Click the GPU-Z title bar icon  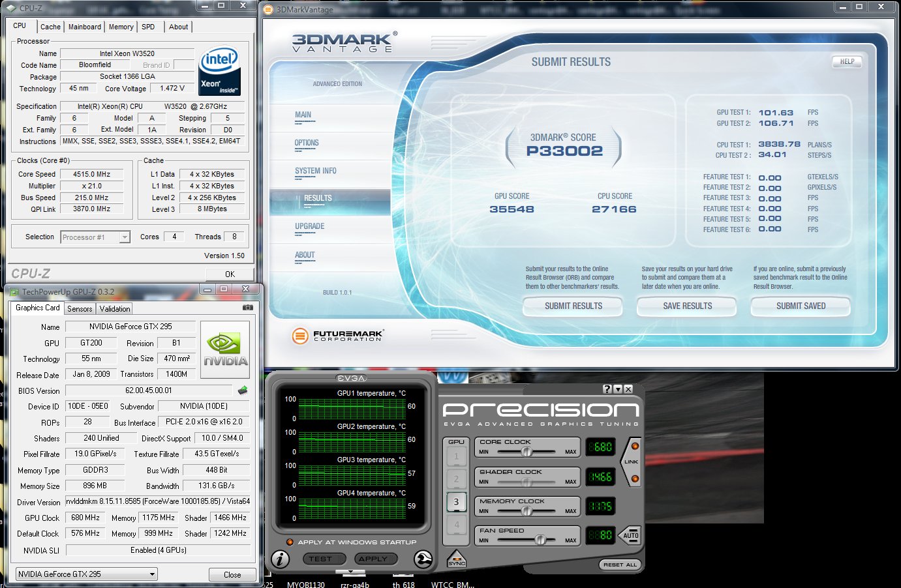coord(13,291)
